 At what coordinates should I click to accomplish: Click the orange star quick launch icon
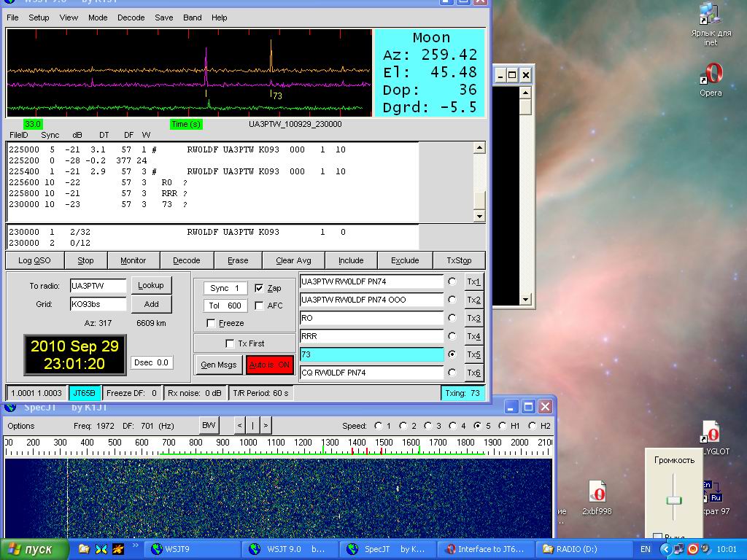117,549
